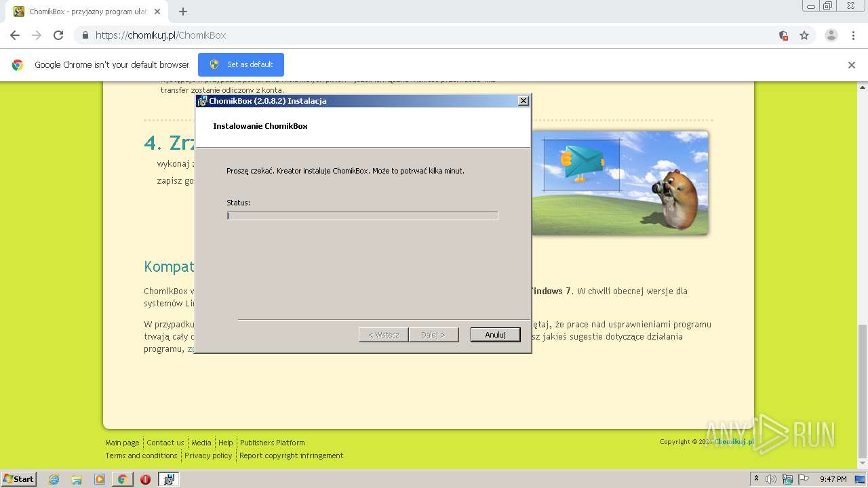The width and height of the screenshot is (868, 488).
Task: Open Chrome's three-dot menu
Action: point(853,35)
